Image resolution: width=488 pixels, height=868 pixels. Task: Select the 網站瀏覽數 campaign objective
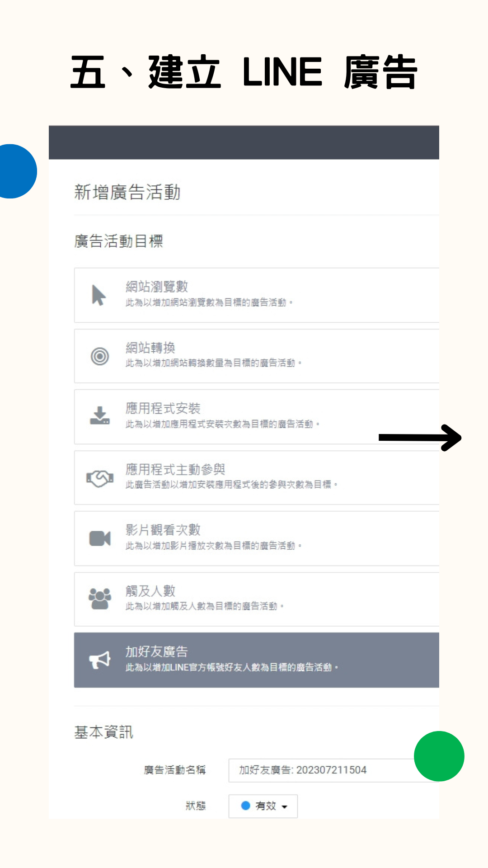257,295
